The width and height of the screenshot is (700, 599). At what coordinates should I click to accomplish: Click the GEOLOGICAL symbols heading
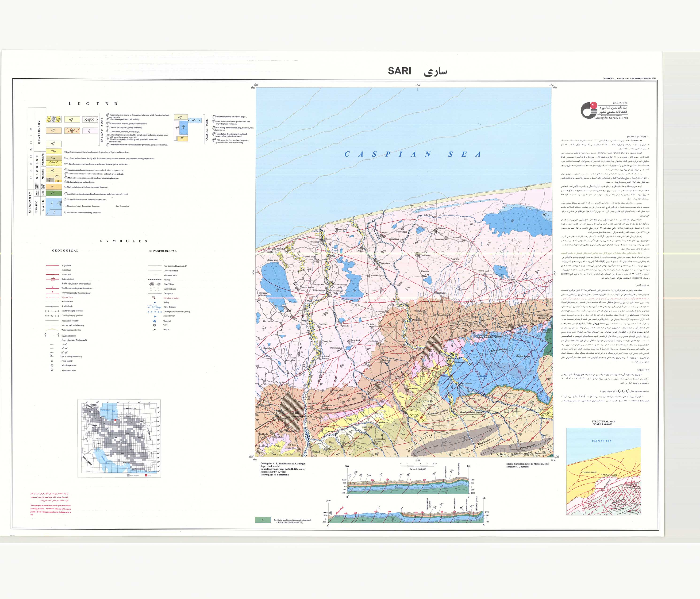(65, 251)
